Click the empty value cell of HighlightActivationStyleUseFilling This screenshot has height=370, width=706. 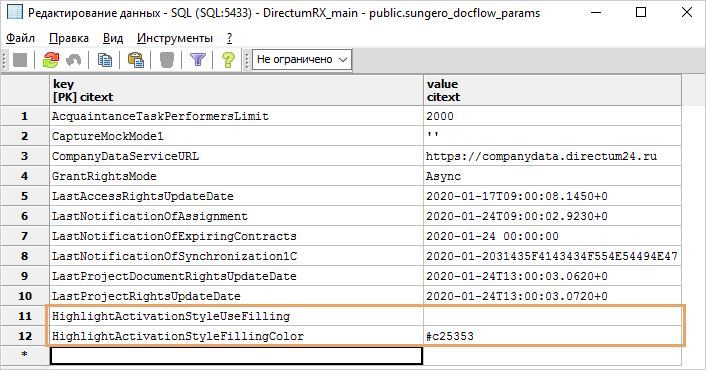click(x=552, y=316)
